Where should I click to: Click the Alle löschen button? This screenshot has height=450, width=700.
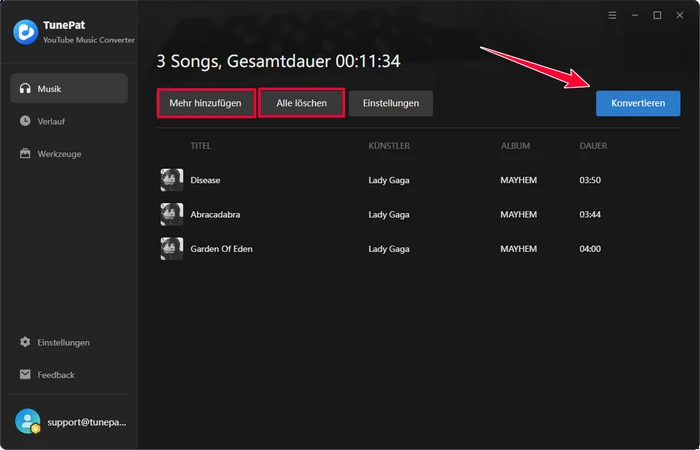pyautogui.click(x=301, y=103)
